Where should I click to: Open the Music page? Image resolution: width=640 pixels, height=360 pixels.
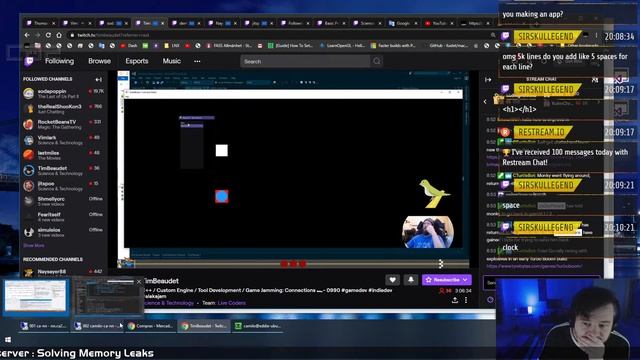click(x=171, y=61)
